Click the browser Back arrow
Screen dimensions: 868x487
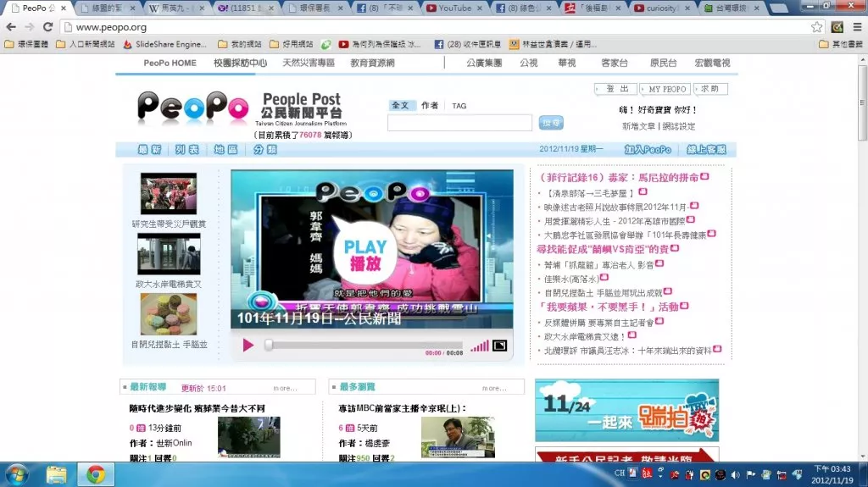tap(11, 26)
